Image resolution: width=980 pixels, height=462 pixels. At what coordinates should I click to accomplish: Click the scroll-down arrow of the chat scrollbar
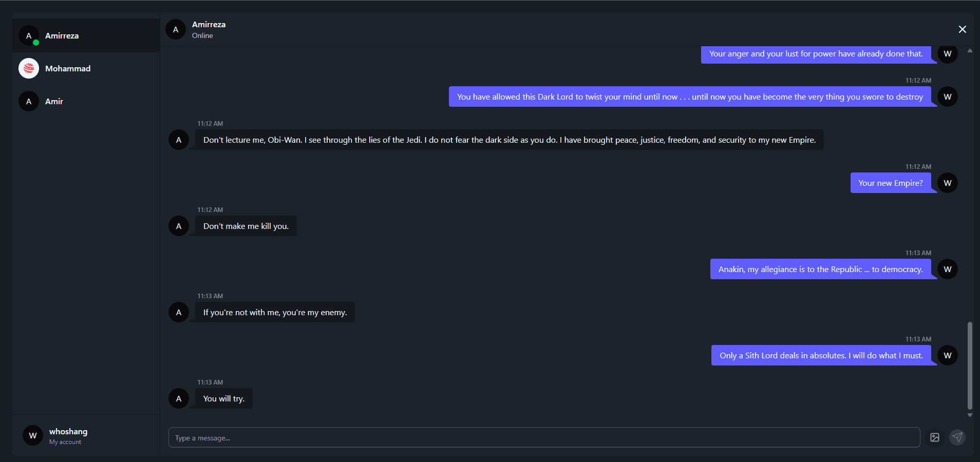969,415
